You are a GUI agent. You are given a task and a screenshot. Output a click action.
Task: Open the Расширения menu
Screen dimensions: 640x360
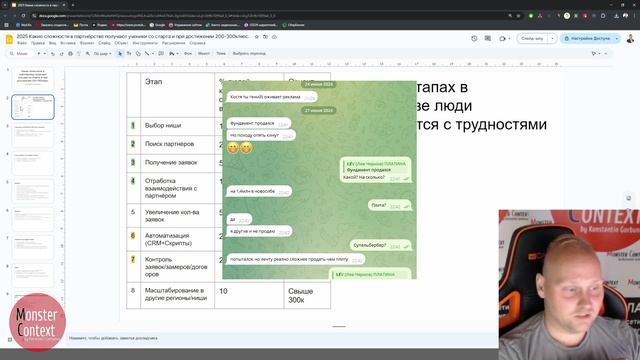(x=173, y=43)
